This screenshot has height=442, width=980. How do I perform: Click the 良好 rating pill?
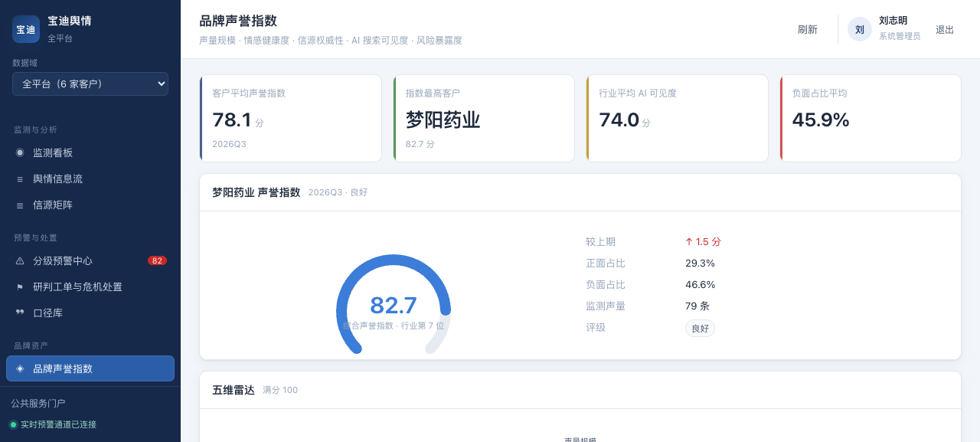click(700, 328)
